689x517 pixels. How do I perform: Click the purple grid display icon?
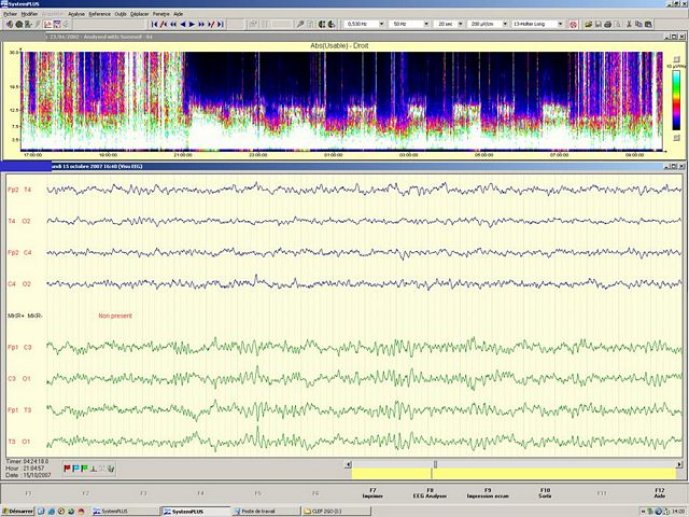tap(57, 24)
